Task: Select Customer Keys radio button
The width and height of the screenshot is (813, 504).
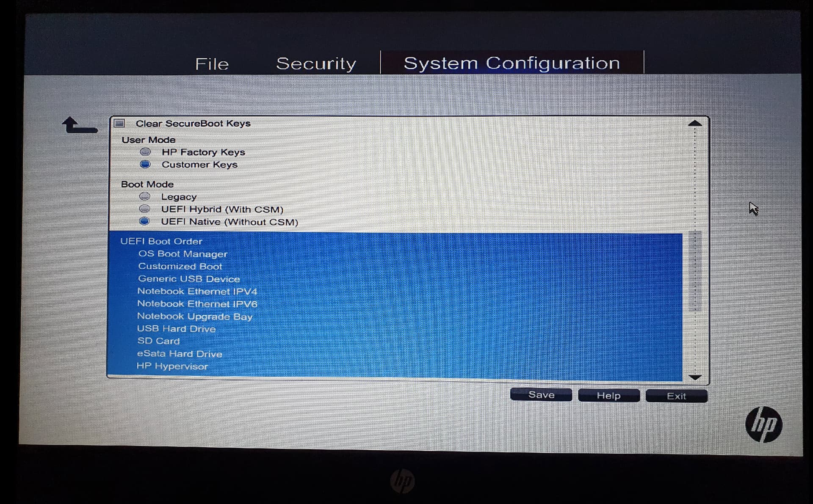Action: [x=145, y=164]
